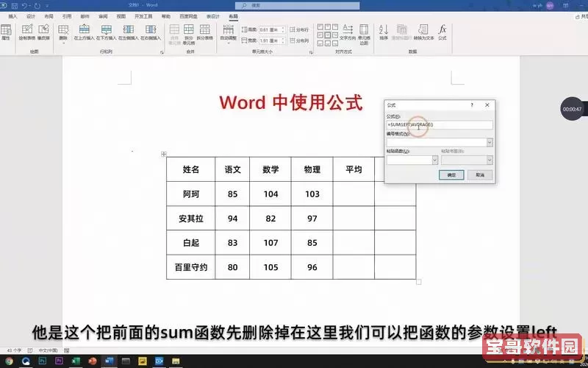
Task: Open the References (引用) ribbon tab
Action: [x=67, y=16]
